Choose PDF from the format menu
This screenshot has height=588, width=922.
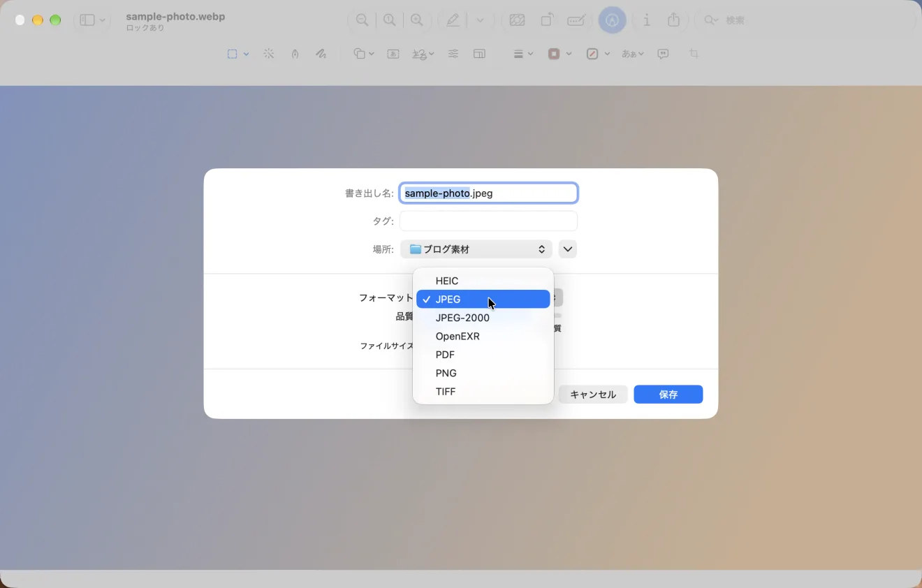[x=483, y=355]
